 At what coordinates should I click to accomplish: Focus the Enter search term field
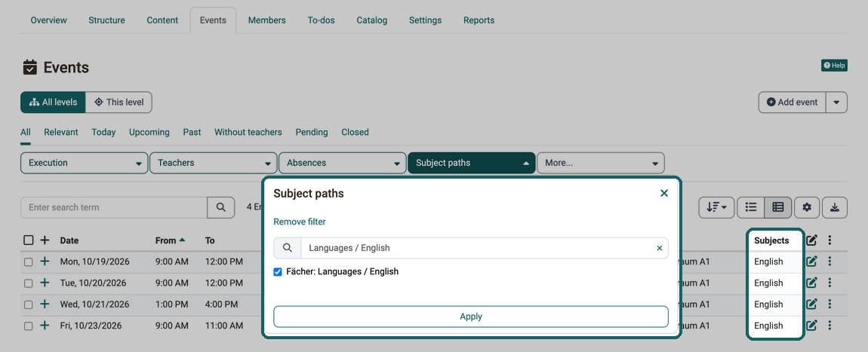[x=114, y=207]
